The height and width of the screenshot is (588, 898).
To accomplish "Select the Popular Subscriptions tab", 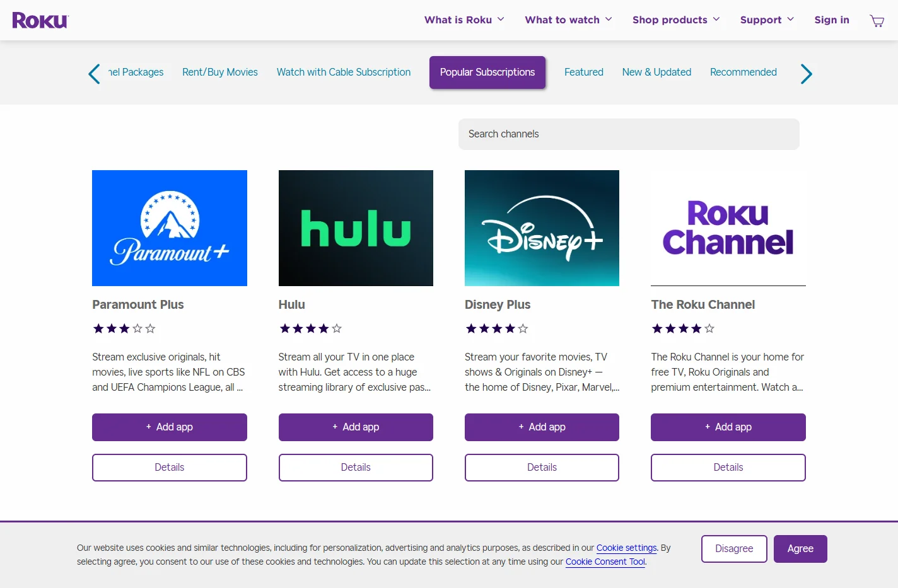I will pos(487,72).
